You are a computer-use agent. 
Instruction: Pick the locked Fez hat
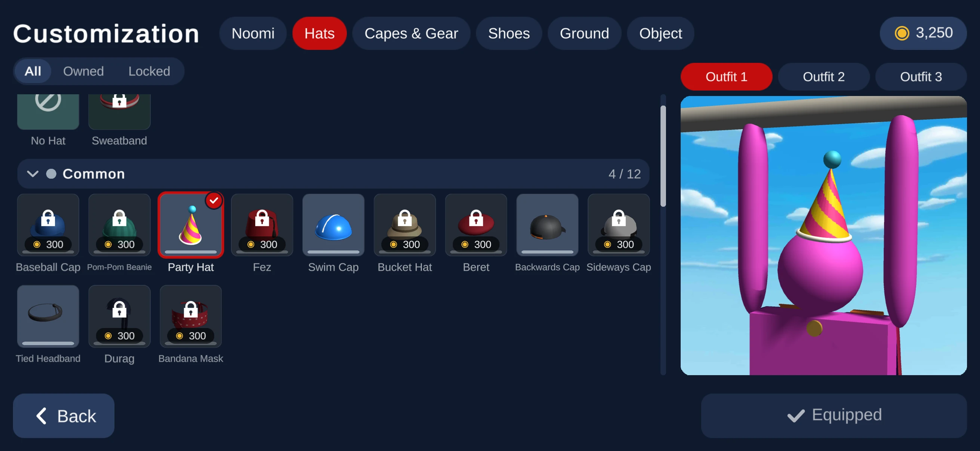click(262, 225)
